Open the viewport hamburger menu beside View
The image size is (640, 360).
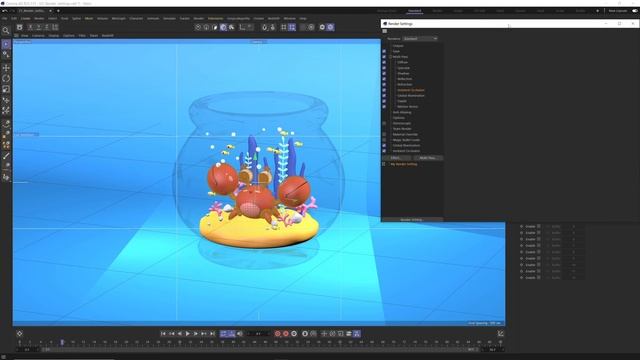pyautogui.click(x=16, y=36)
